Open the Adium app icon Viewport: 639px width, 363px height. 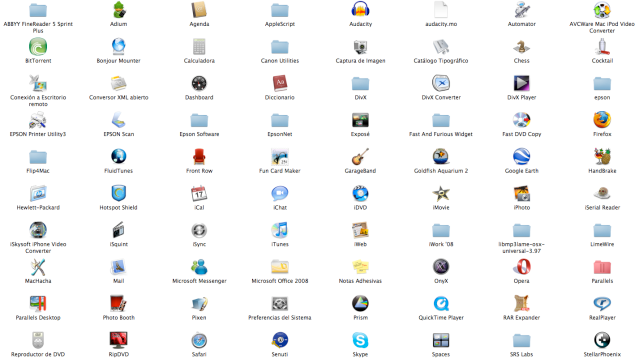coord(119,10)
